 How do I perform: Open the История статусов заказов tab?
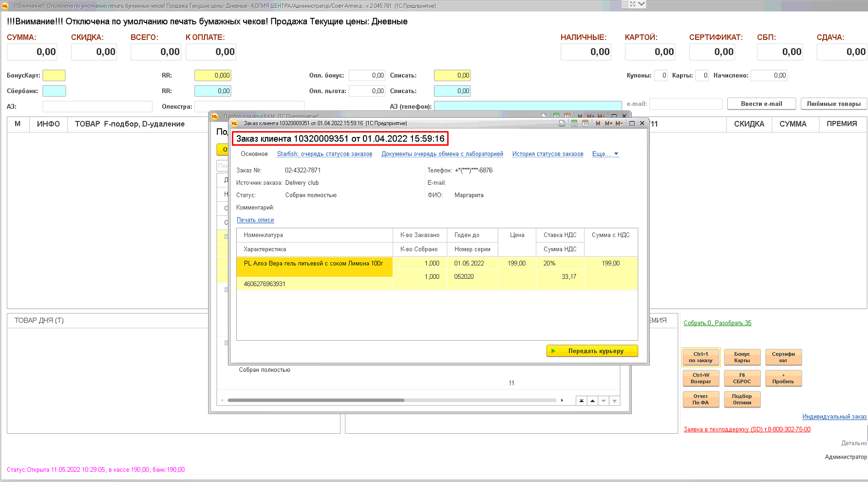tap(547, 154)
